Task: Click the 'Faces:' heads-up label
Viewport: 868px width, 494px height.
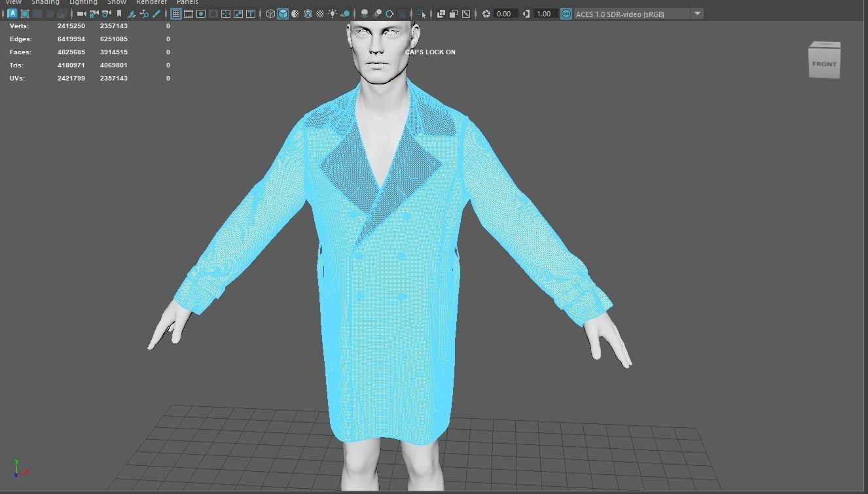Action: (20, 52)
